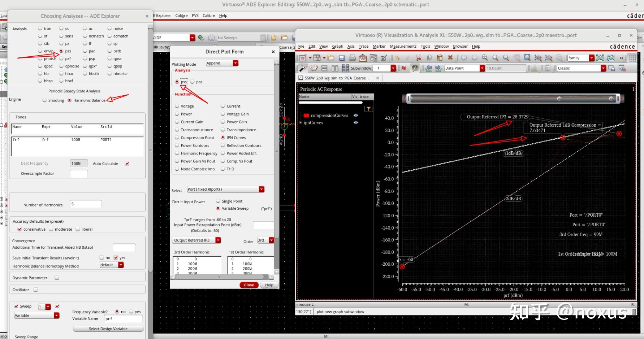Expand the ipnCurves tree node
This screenshot has height=339, width=644.
point(301,123)
